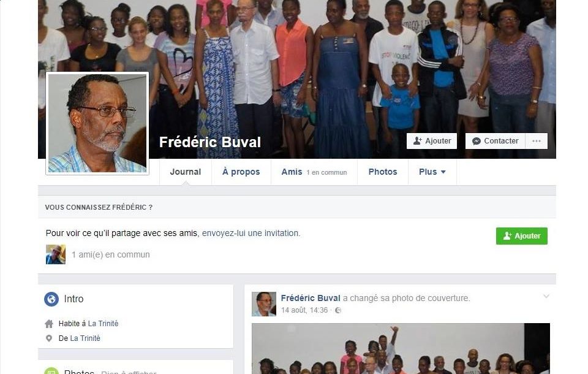The height and width of the screenshot is (374, 588).
Task: Click the 14 août, 14:36 post timestamp
Action: (304, 310)
